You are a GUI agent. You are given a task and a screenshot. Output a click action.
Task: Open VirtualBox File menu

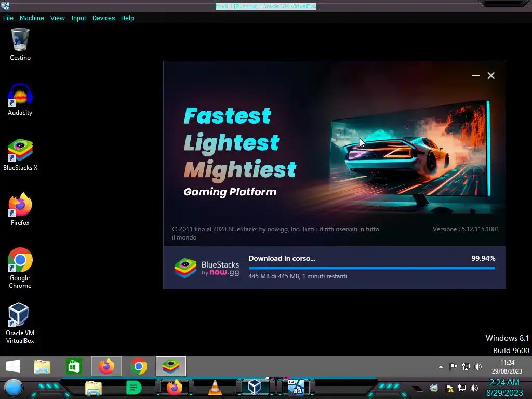tap(8, 18)
